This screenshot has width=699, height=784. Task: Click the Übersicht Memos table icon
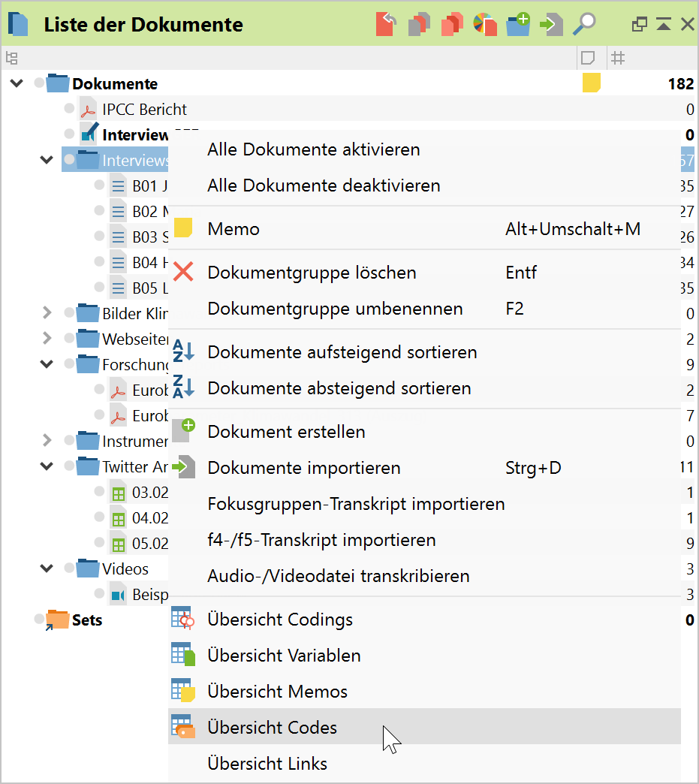(182, 691)
